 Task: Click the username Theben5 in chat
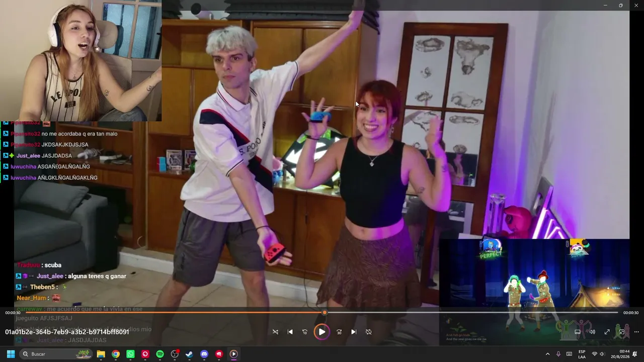click(42, 287)
